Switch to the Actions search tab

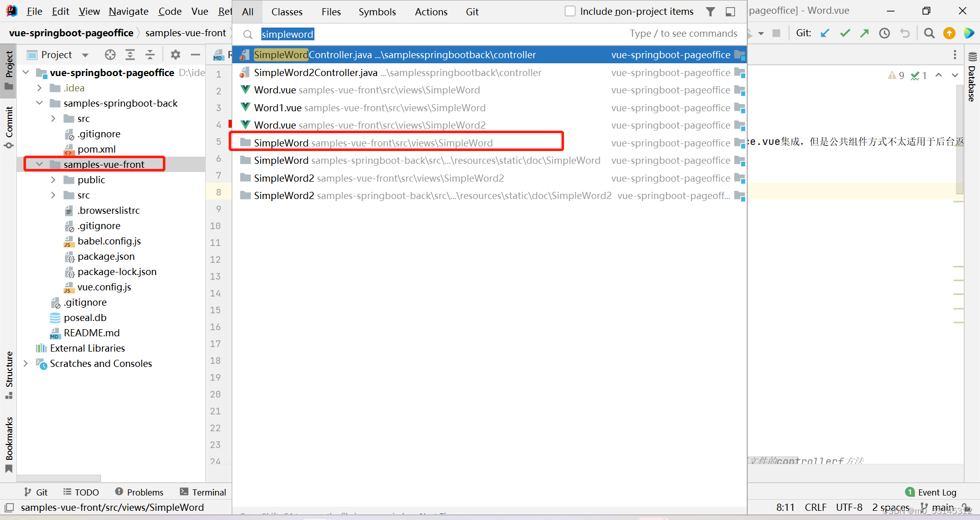[430, 11]
